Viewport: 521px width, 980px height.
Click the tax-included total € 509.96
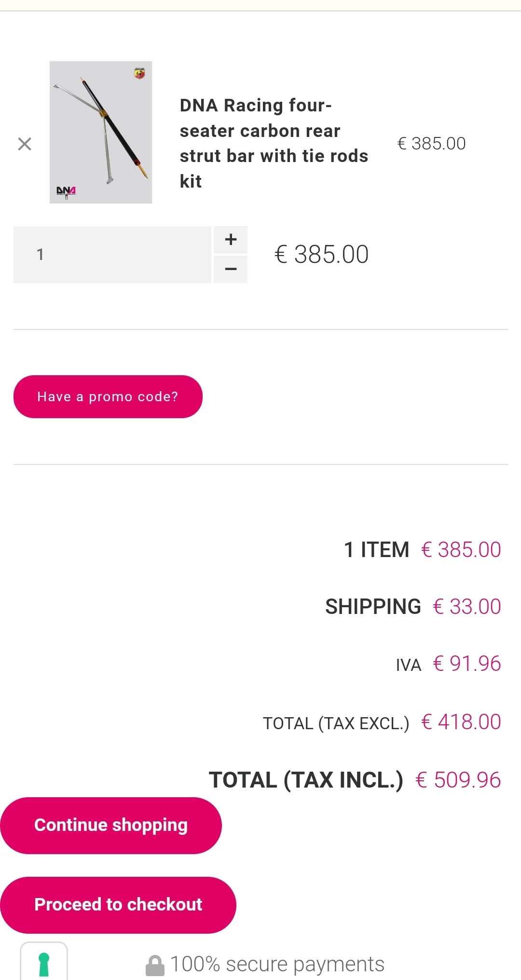coord(458,780)
